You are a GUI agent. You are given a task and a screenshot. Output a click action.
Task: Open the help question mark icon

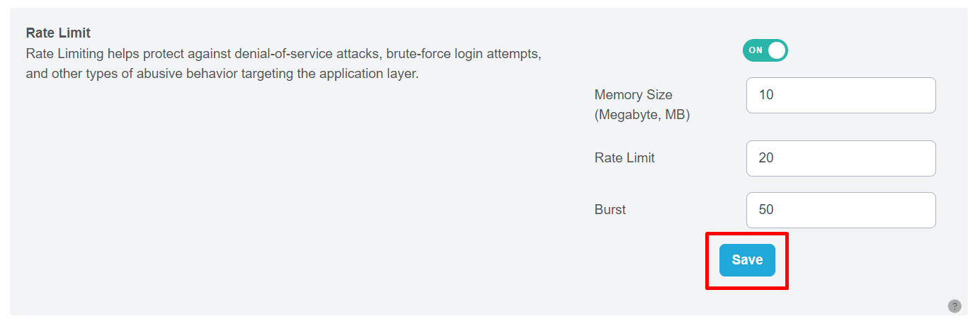pos(955,306)
